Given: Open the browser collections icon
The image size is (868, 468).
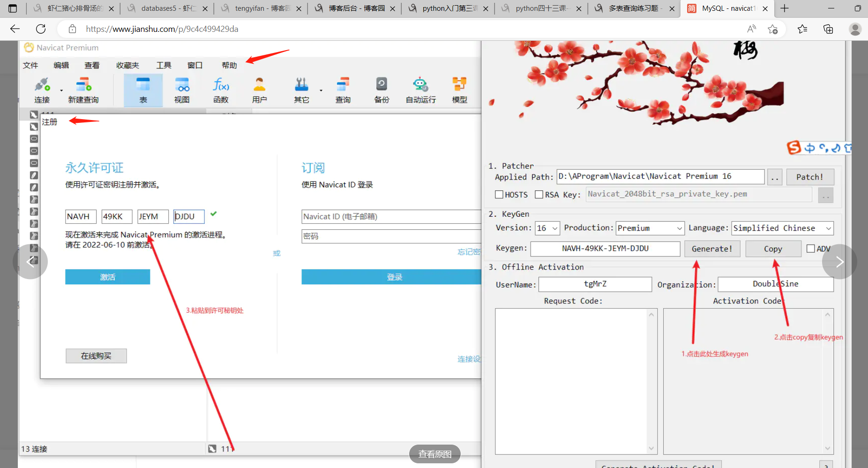Looking at the screenshot, I should tap(828, 29).
